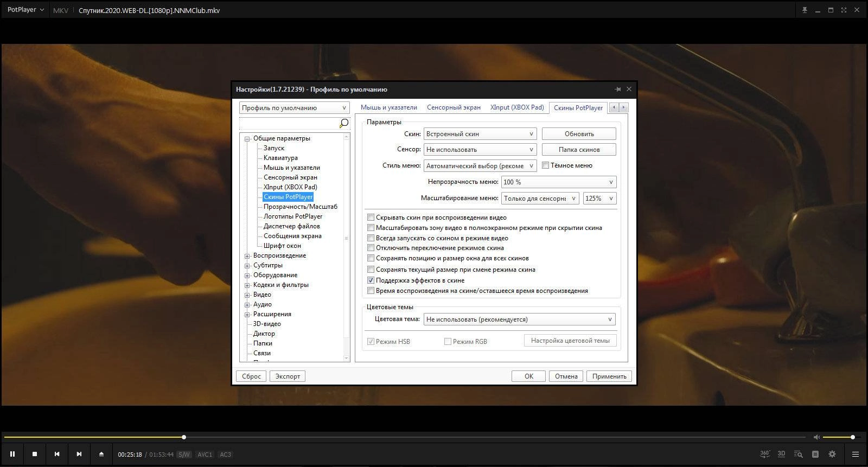This screenshot has width=868, height=467.
Task: Click the settings tree vertical scrollbar
Action: point(347,247)
